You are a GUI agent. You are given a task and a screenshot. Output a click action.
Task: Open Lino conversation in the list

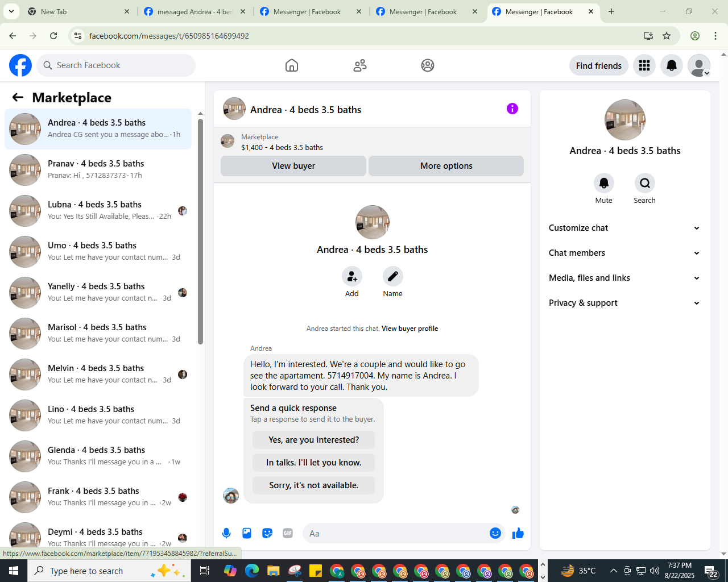(x=98, y=415)
